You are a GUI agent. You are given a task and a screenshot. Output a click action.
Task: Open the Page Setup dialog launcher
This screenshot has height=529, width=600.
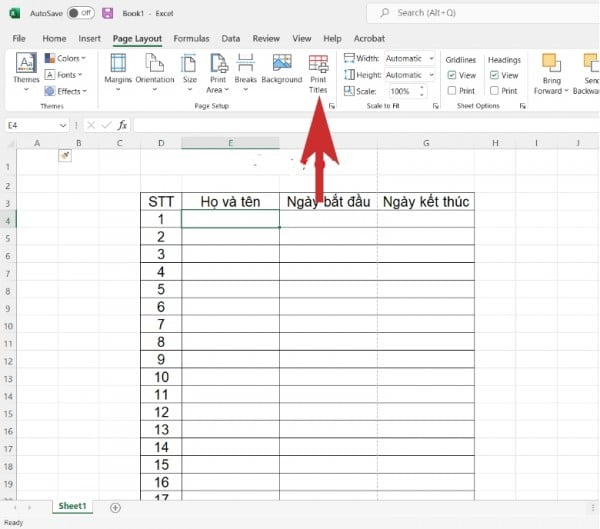tap(332, 106)
